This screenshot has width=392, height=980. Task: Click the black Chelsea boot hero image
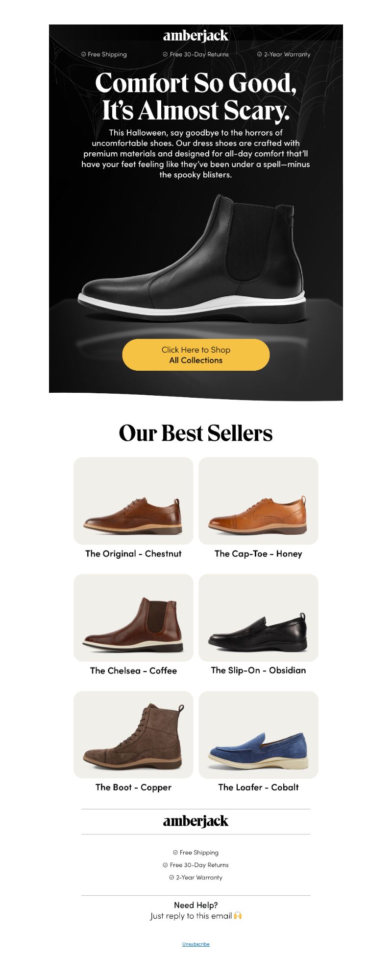pos(192,257)
